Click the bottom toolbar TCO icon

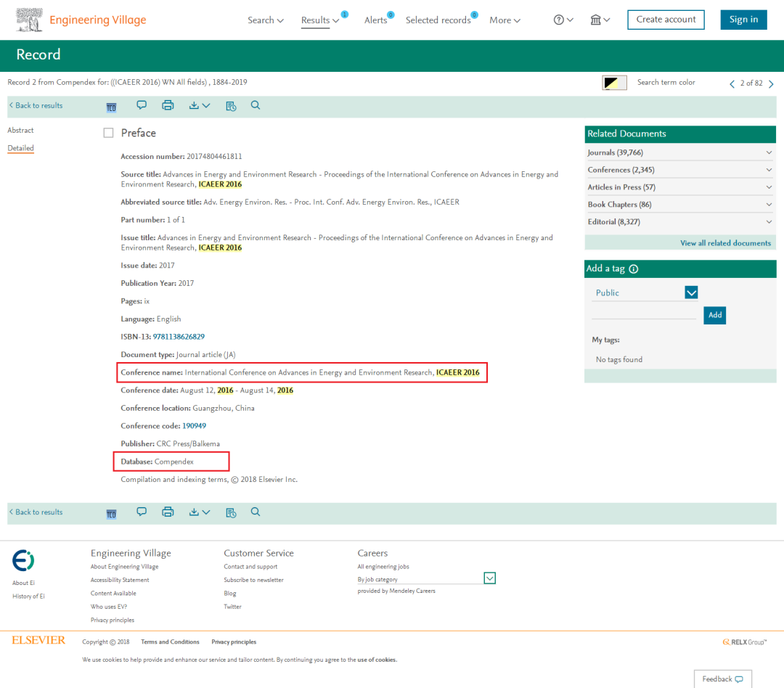tap(111, 514)
